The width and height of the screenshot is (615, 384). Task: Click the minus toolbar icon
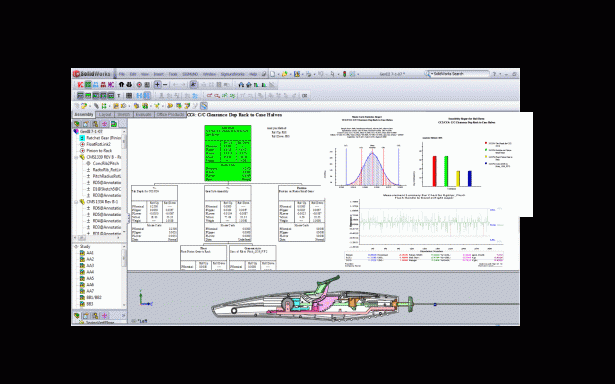(165, 84)
